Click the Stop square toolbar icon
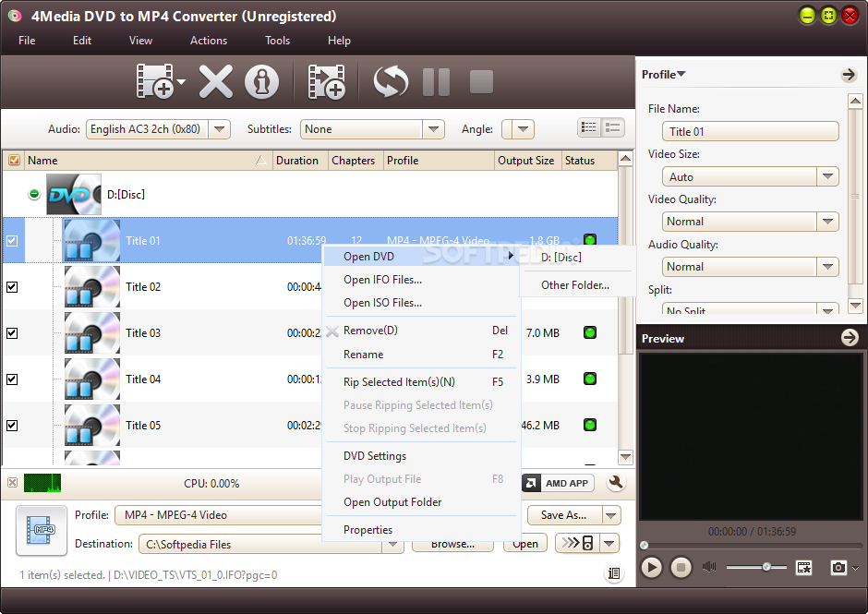Viewport: 868px width, 614px height. (481, 81)
